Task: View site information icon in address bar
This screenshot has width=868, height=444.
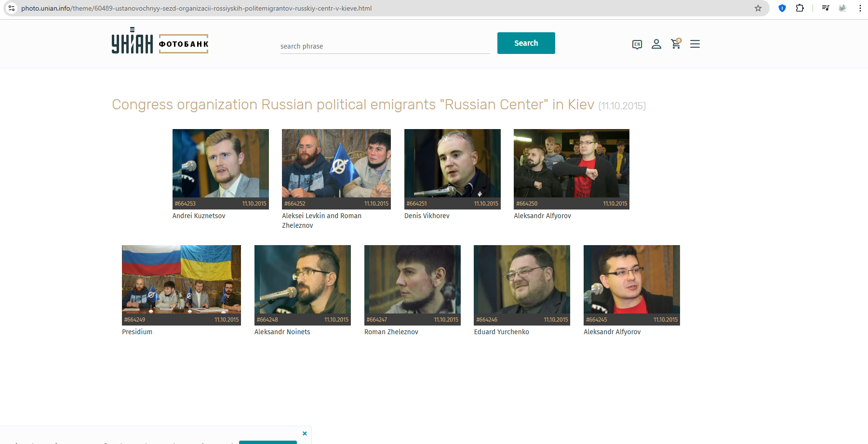Action: point(12,8)
